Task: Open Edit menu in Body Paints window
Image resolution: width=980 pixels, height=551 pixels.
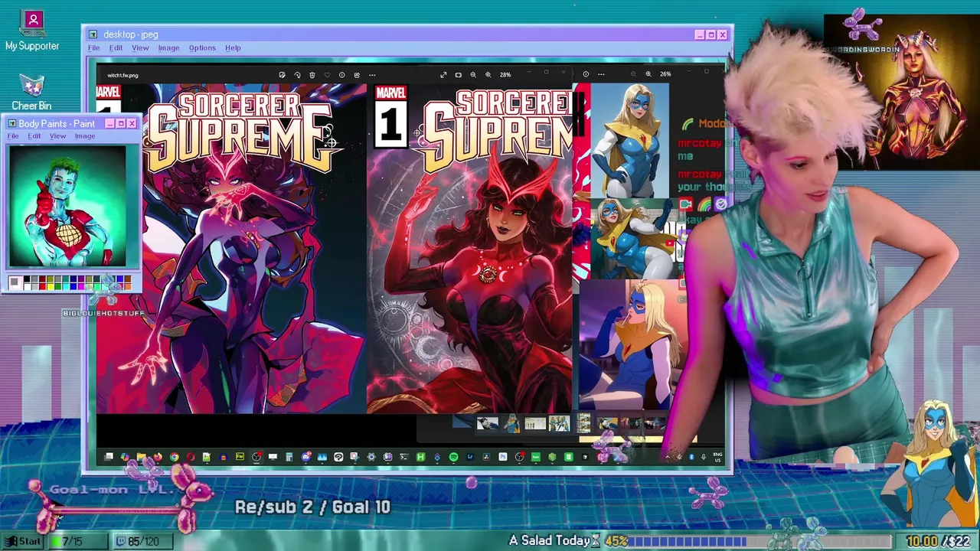Action: 34,136
